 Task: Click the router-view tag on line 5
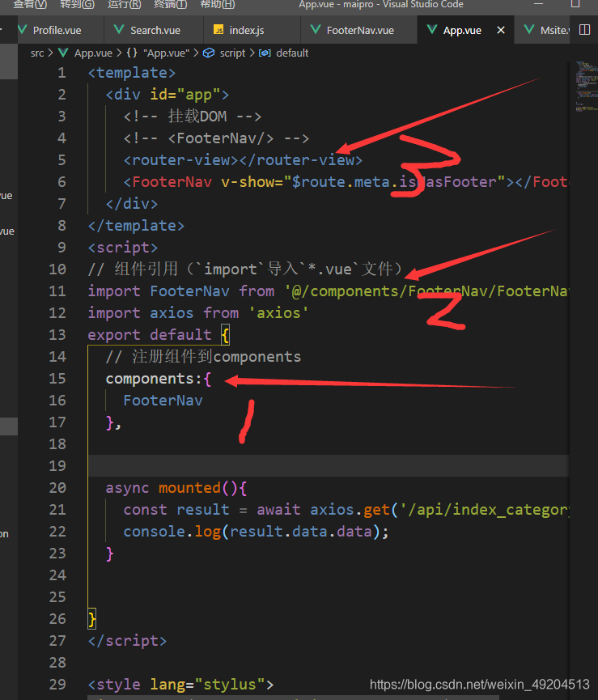[243, 159]
